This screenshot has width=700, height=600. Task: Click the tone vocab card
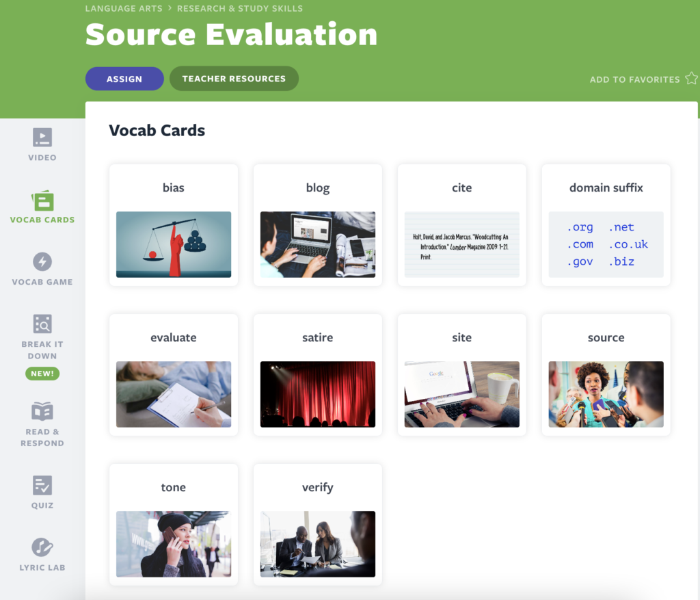(173, 524)
